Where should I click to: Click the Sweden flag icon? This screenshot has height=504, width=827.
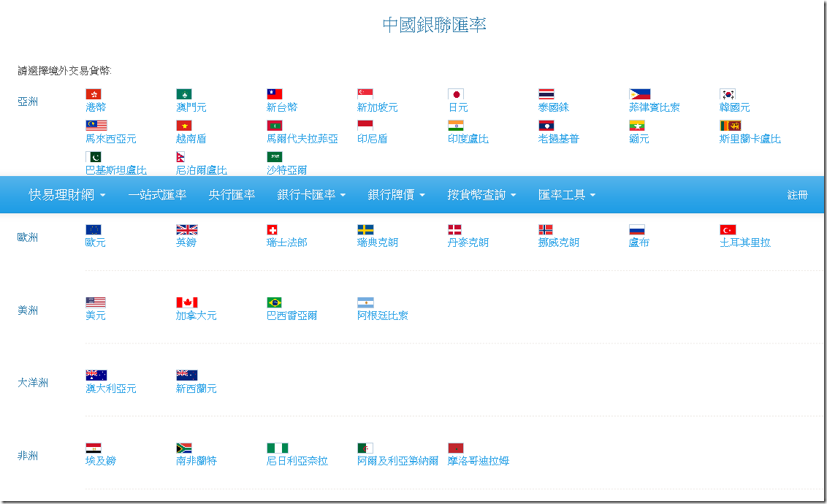[x=365, y=229]
